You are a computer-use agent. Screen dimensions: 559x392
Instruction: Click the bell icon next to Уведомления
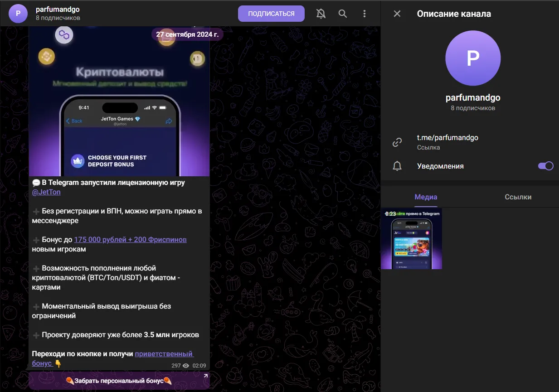397,166
